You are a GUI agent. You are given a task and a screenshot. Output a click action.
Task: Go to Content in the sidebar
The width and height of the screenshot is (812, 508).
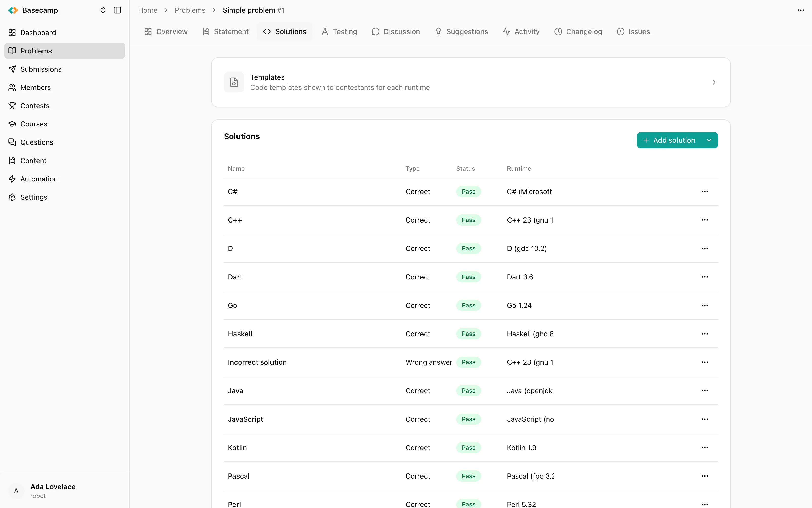[x=65, y=161]
